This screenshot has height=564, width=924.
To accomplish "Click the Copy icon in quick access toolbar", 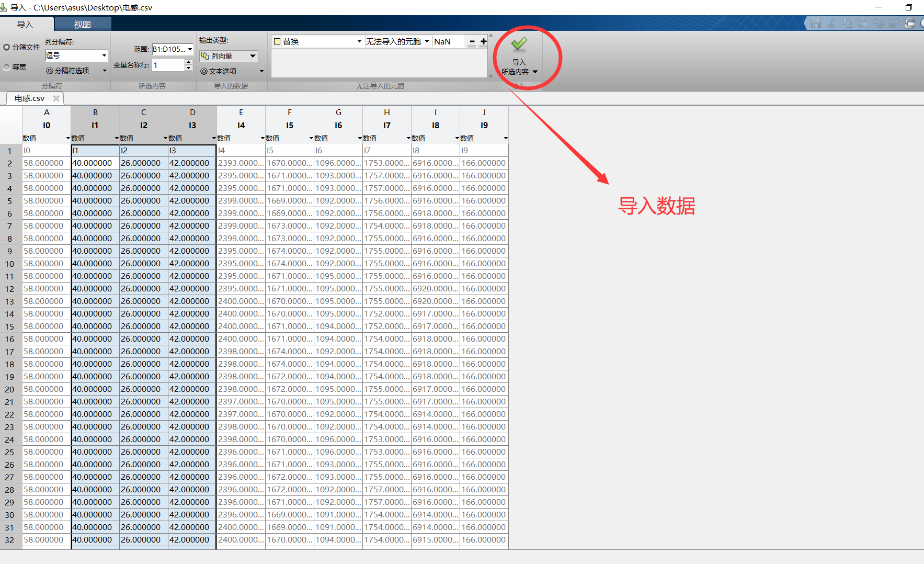I will tap(847, 22).
